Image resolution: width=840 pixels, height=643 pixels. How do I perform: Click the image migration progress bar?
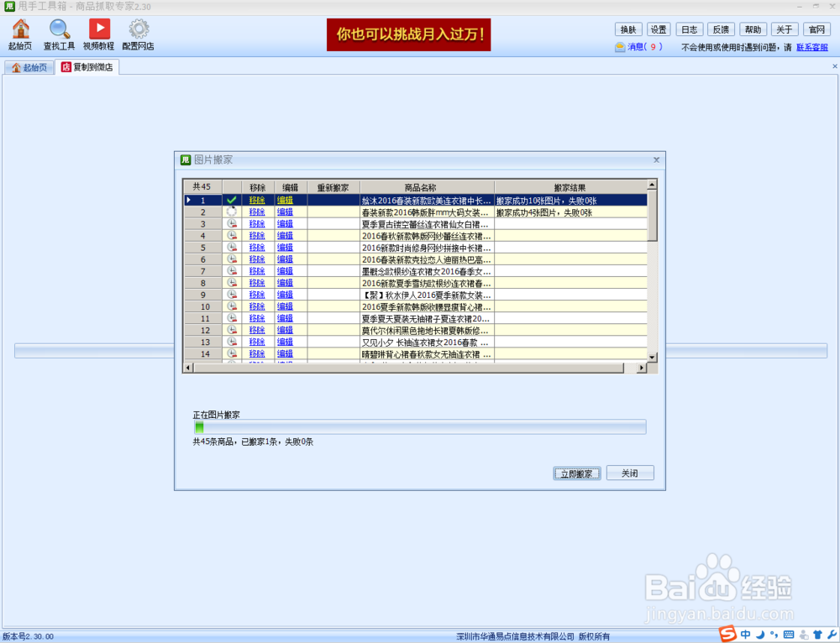pos(418,426)
